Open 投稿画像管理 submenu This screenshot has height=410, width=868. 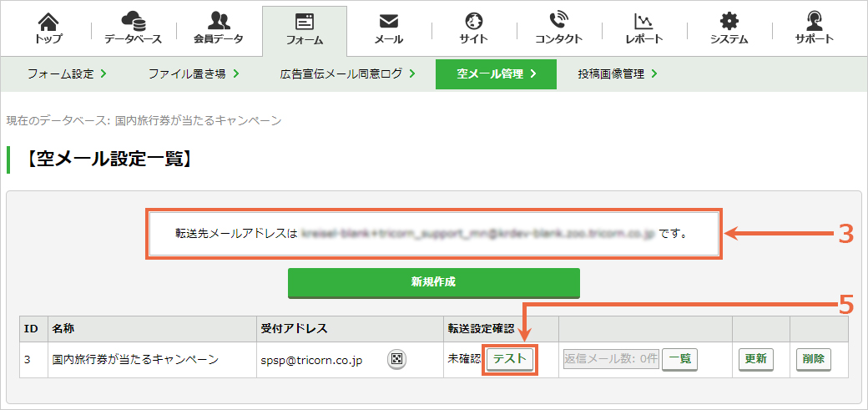(x=618, y=73)
